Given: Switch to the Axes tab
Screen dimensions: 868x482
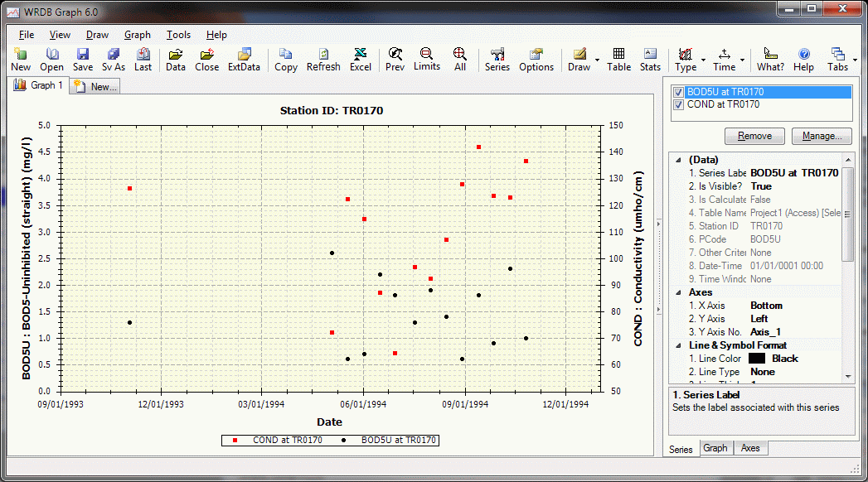Looking at the screenshot, I should pyautogui.click(x=749, y=448).
